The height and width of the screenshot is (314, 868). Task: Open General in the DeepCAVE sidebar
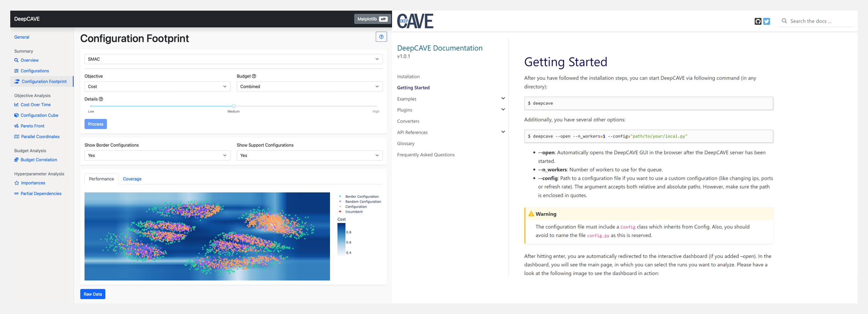[22, 37]
